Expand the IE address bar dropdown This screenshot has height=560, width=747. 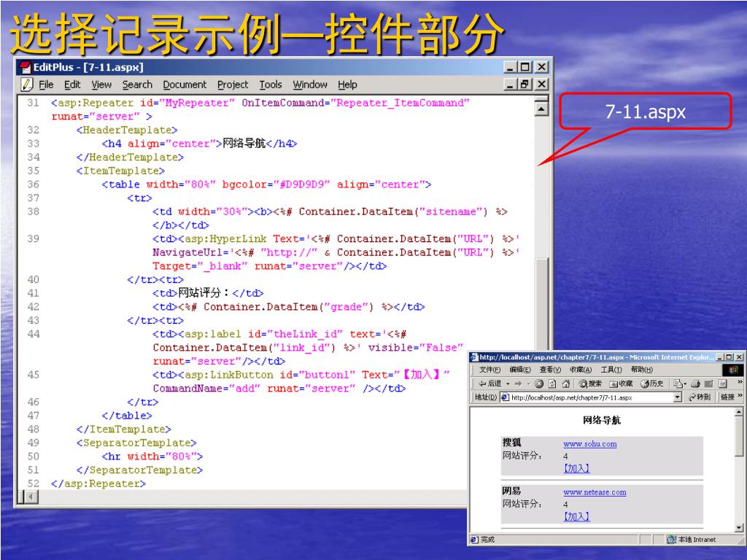pos(678,397)
